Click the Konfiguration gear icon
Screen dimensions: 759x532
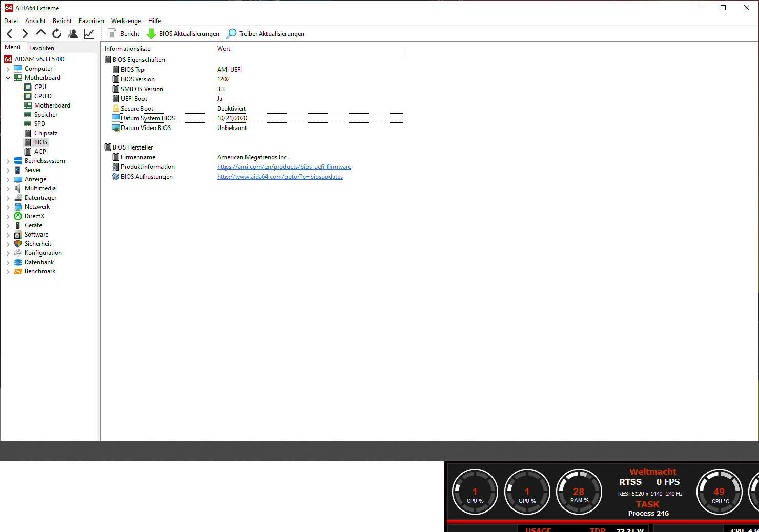tap(18, 253)
